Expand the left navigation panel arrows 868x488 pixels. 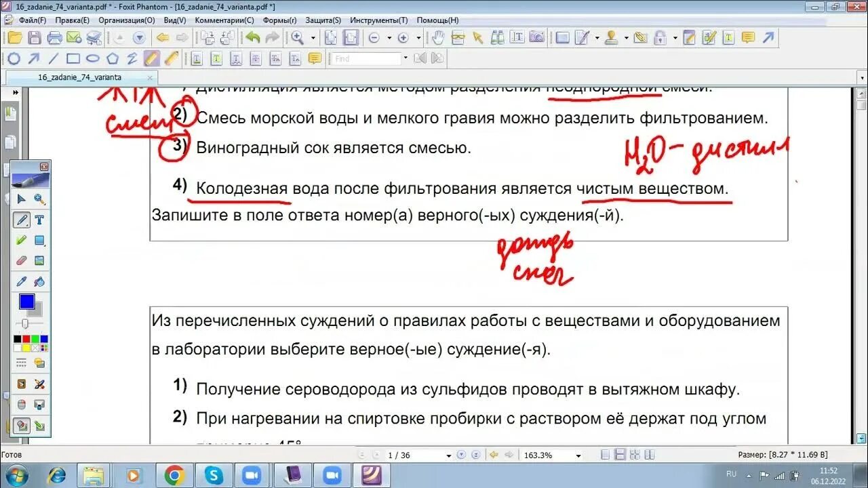(x=14, y=93)
